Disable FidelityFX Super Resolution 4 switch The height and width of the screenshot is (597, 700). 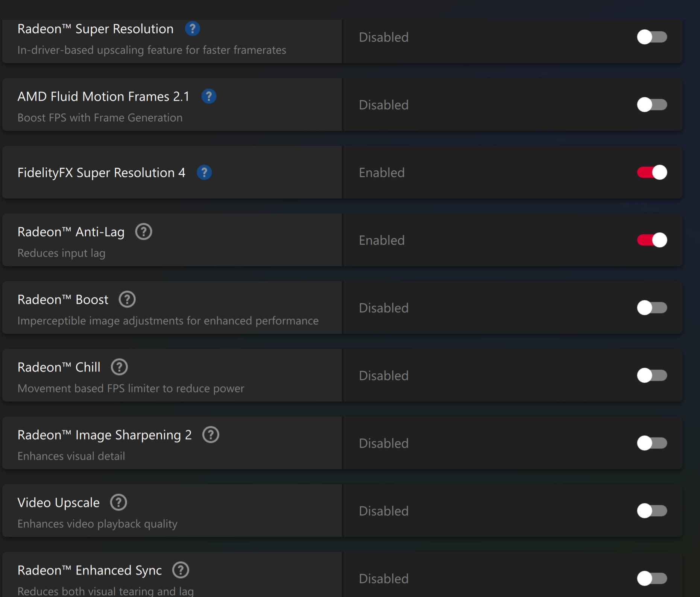tap(652, 173)
